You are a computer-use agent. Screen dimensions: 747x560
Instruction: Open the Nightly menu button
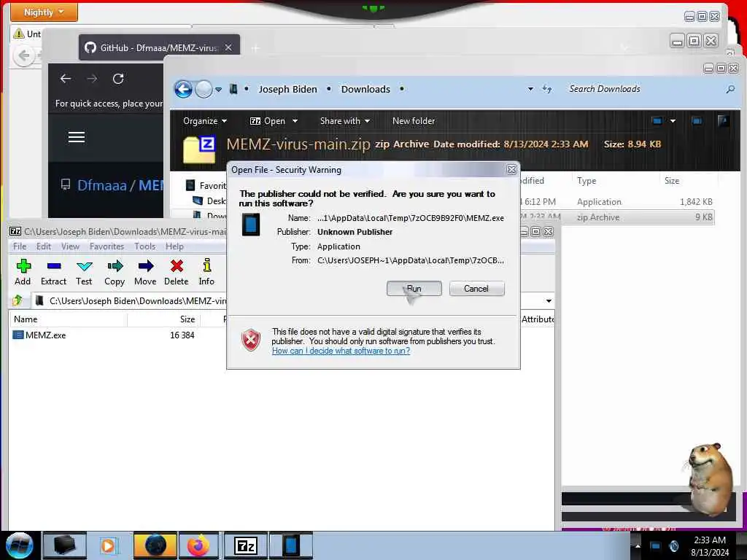(x=44, y=12)
